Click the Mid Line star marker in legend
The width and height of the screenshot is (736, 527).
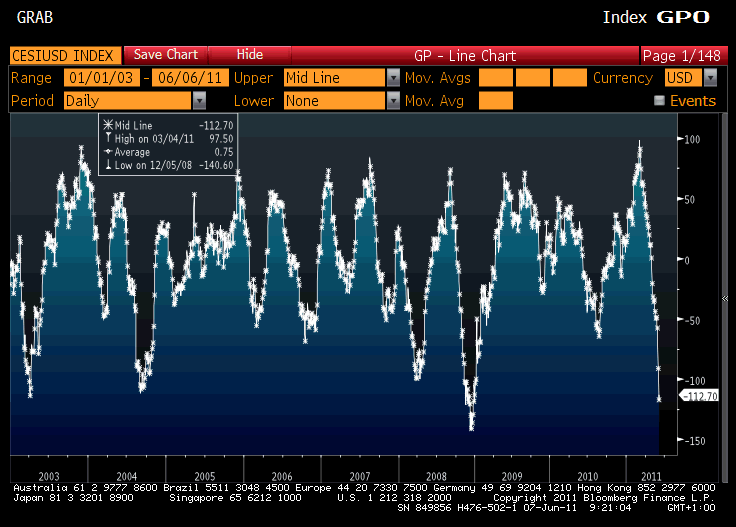point(106,126)
